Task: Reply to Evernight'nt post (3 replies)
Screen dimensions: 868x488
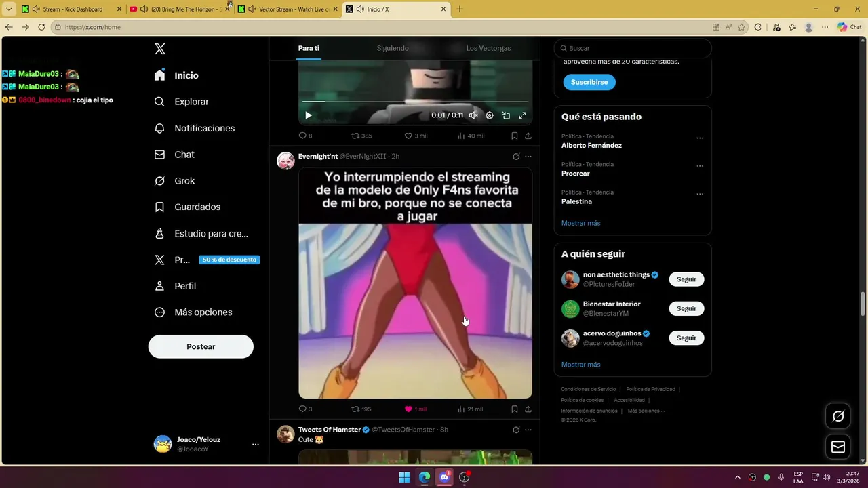Action: [x=305, y=409]
